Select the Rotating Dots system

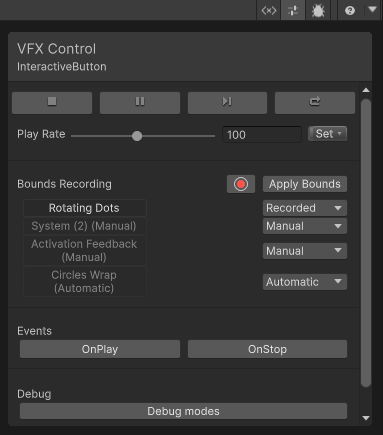(85, 208)
